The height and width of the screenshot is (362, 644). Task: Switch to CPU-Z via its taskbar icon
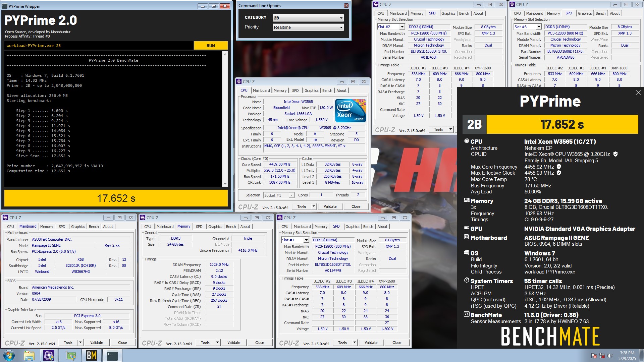pos(49,355)
